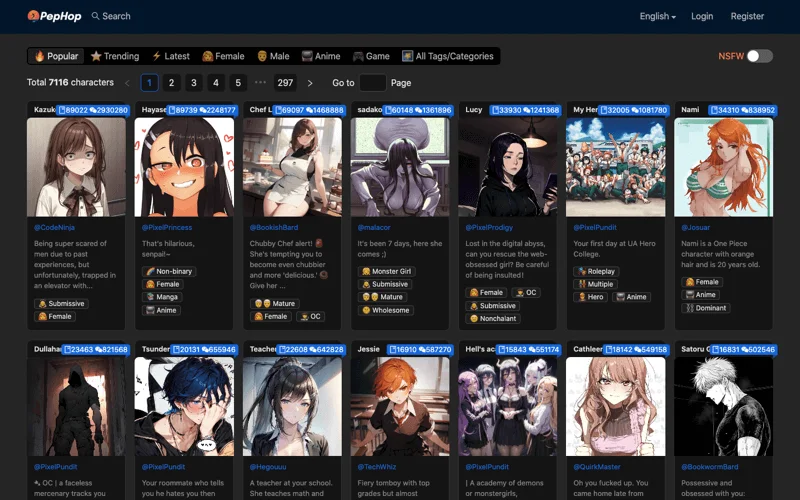The height and width of the screenshot is (500, 800).
Task: Toggle the NSFW switch
Action: (x=759, y=56)
